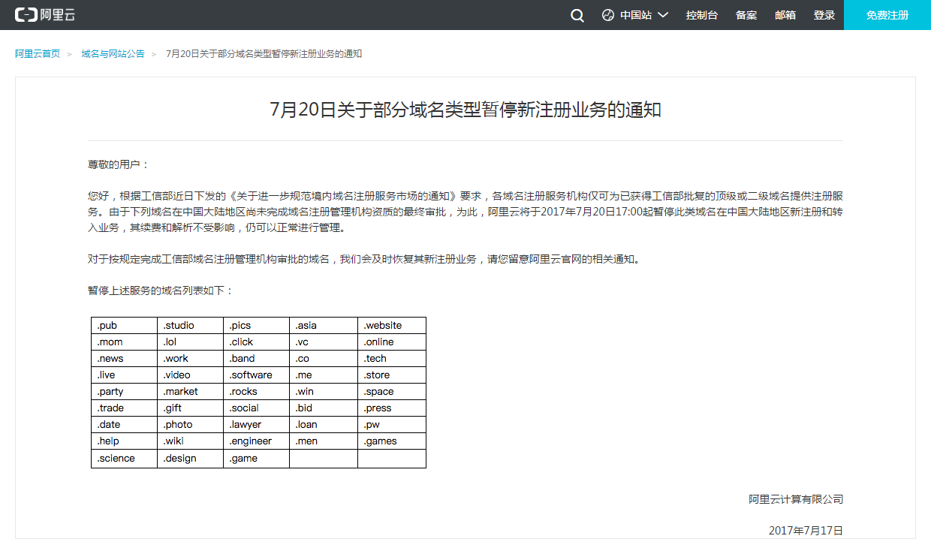This screenshot has height=560, width=931.
Task: Click the greeting text 尊敬的用户：
Action: pos(119,164)
